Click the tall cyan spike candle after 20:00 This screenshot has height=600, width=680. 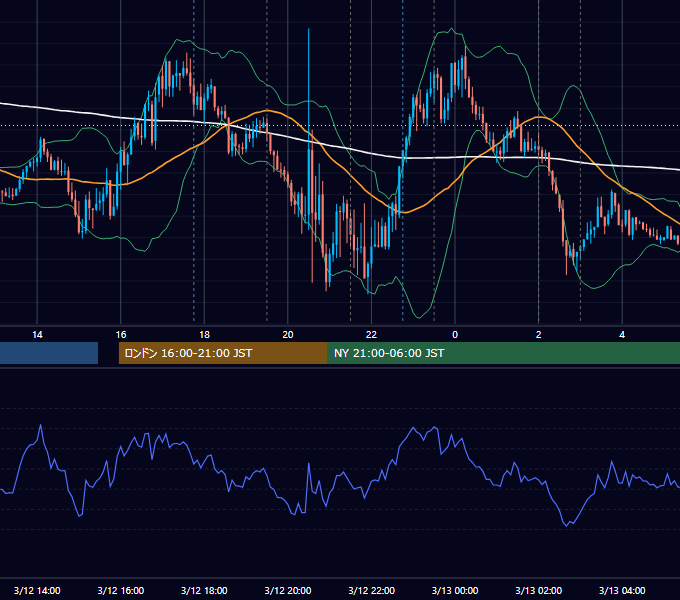coord(309,128)
